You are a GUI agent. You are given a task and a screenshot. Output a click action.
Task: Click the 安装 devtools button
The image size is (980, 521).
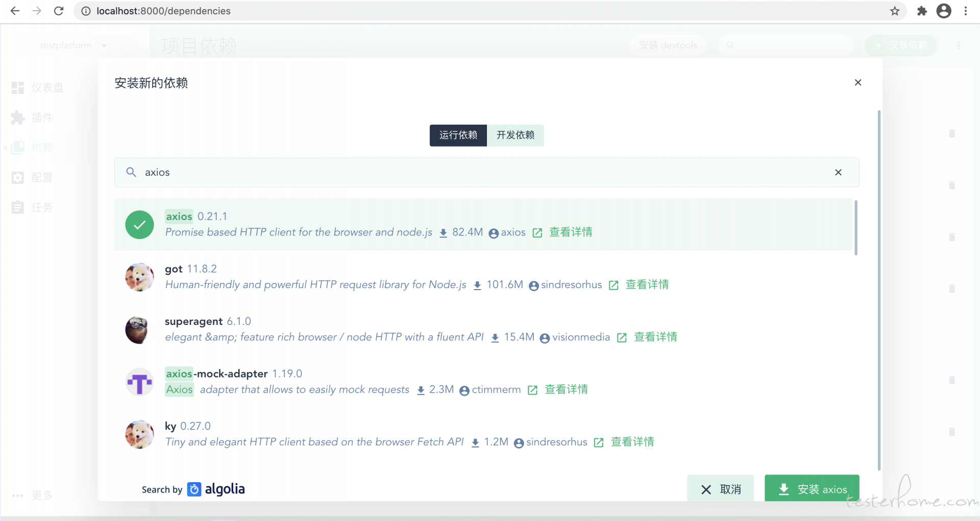coord(668,45)
